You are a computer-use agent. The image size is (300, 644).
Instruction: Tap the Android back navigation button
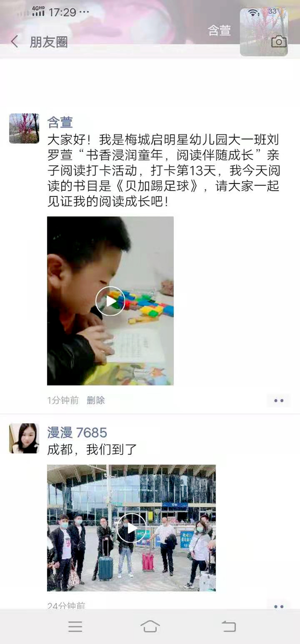(228, 626)
